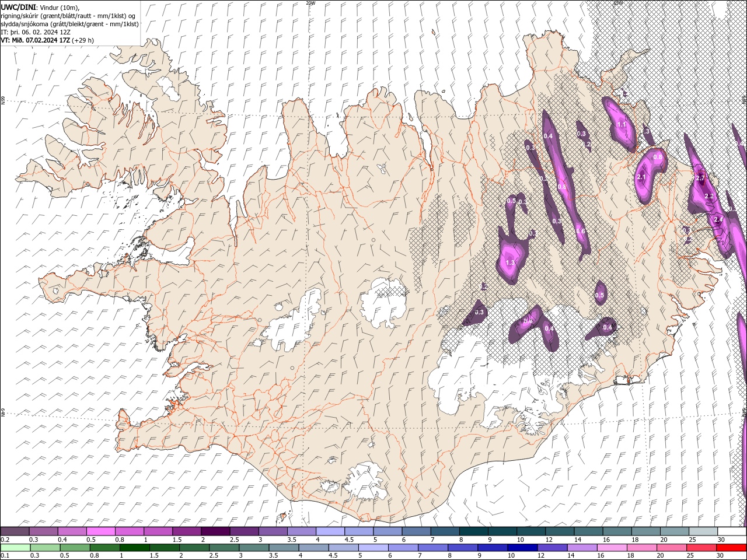Click the 'UWC/DINI' title in the header

click(19, 7)
